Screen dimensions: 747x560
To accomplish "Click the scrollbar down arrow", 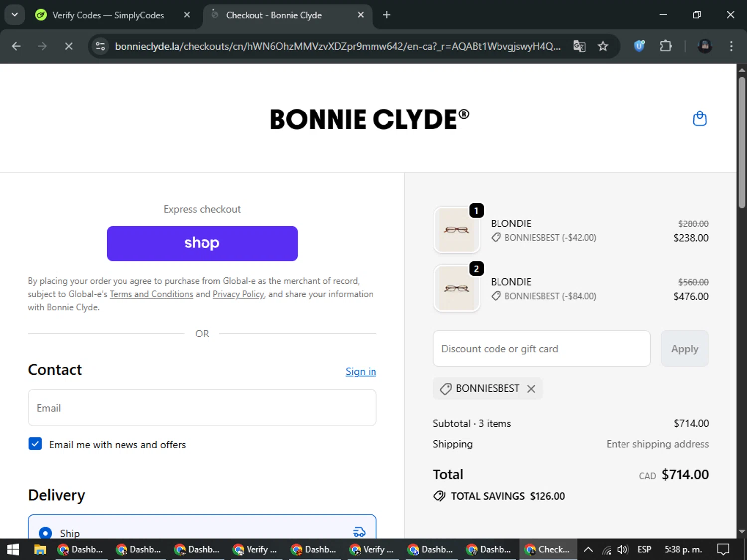I will [x=742, y=532].
